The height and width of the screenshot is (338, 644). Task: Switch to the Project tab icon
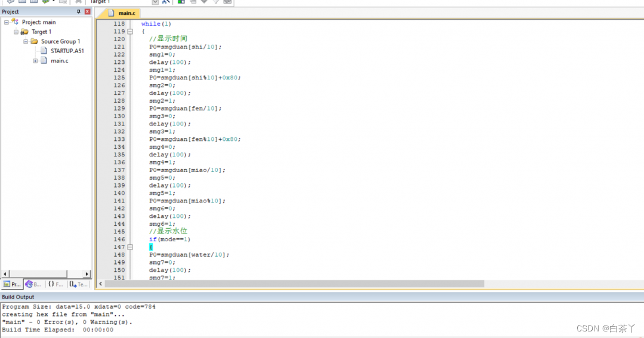coord(12,284)
